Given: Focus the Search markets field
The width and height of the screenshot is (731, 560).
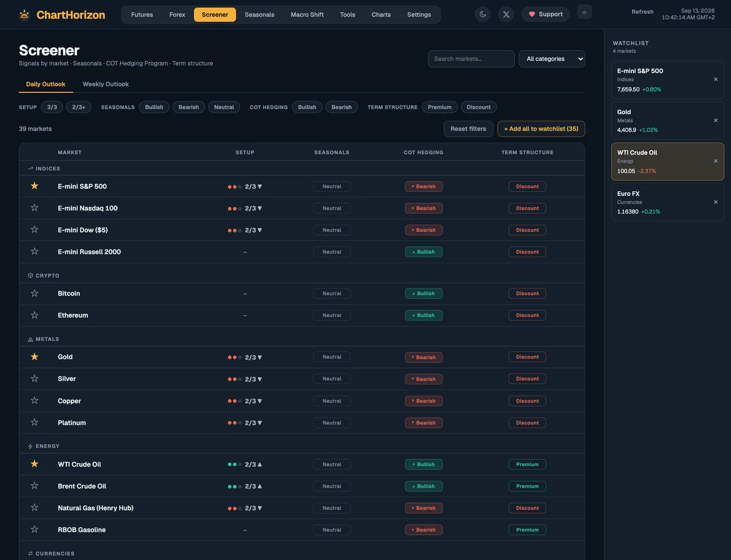Looking at the screenshot, I should [471, 59].
